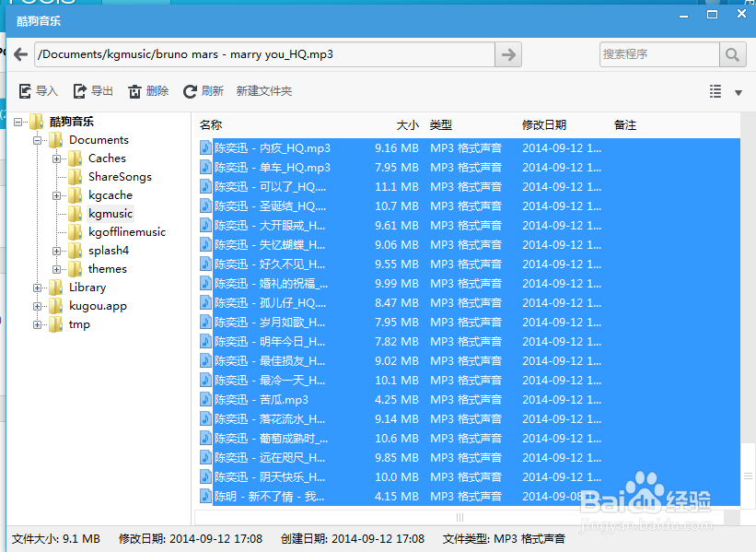Click file icon of 陈奕迅 - 远在咫尺
This screenshot has height=552, width=756.
(x=206, y=457)
